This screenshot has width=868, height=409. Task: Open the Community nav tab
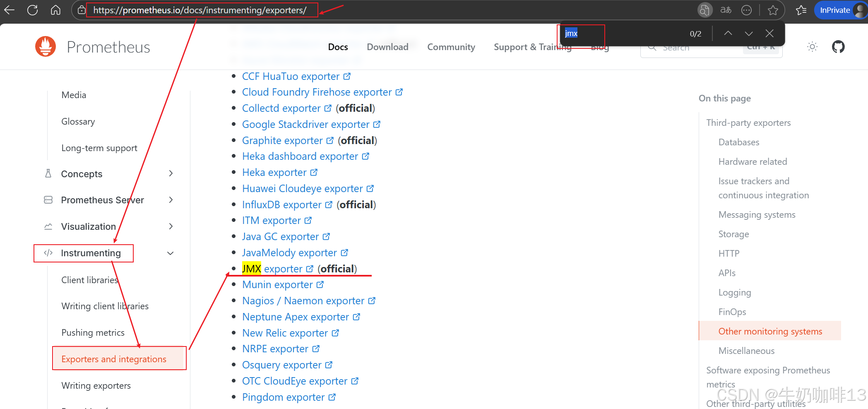click(451, 47)
